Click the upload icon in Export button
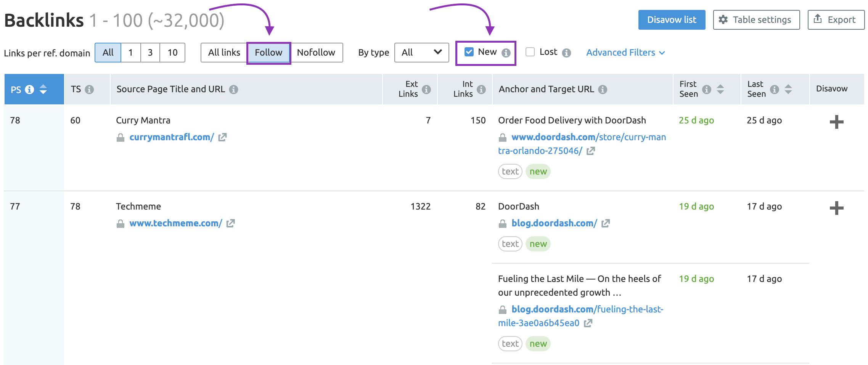Screen dimensions: 868x365 pos(818,19)
